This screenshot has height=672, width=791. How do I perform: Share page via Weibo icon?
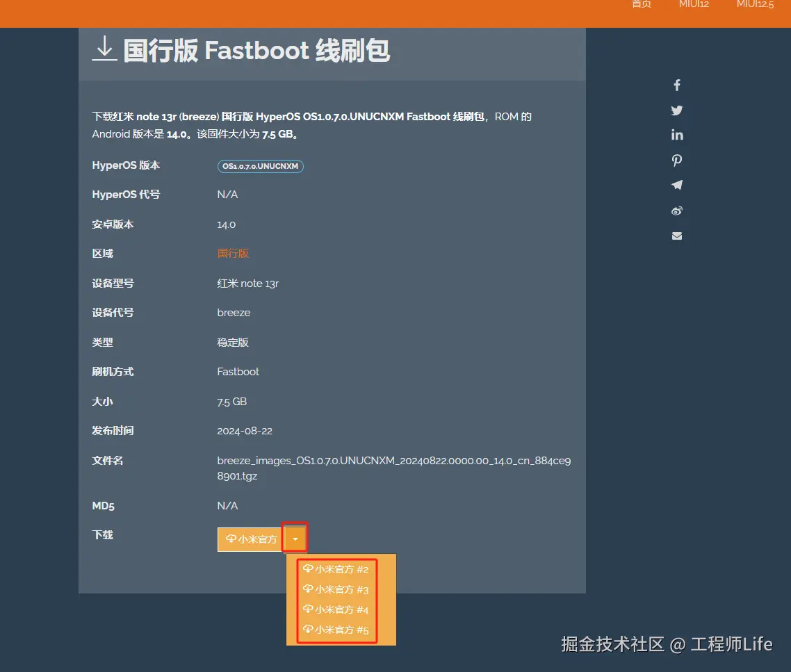click(677, 211)
